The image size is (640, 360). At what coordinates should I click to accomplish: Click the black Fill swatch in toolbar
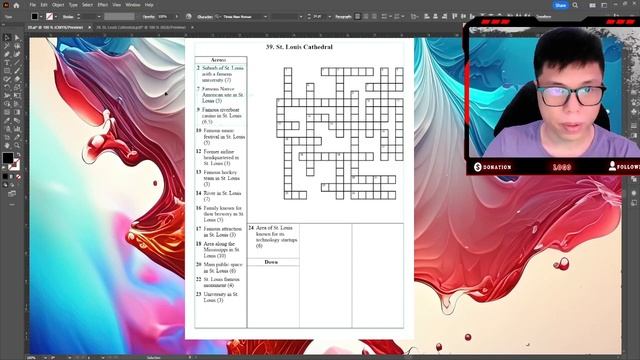(x=8, y=158)
